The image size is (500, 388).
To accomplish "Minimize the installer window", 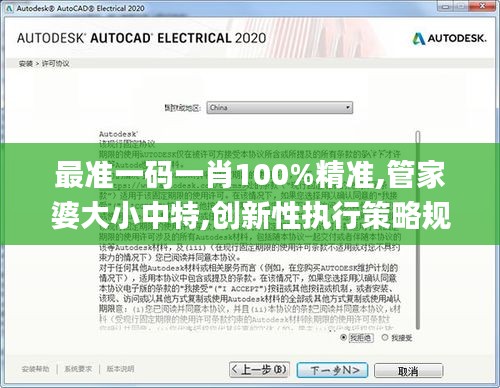I will pos(446,6).
